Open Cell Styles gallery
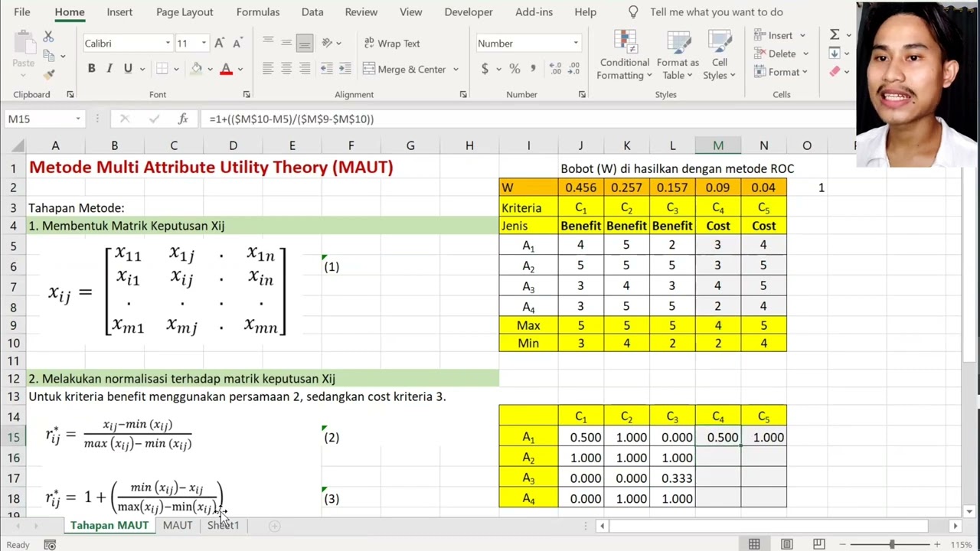The image size is (980, 551). click(720, 55)
